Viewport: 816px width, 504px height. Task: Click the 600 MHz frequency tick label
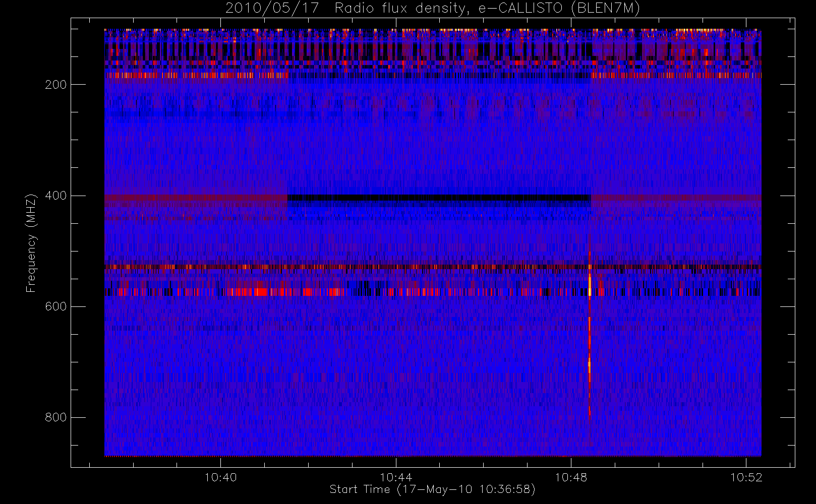pos(56,306)
